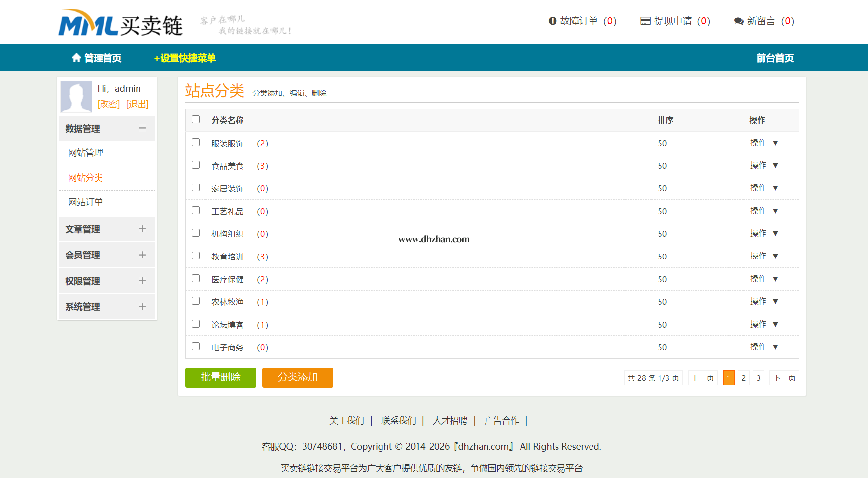868x478 pixels.
Task: Open the 故障订单 alert icon
Action: coord(552,21)
